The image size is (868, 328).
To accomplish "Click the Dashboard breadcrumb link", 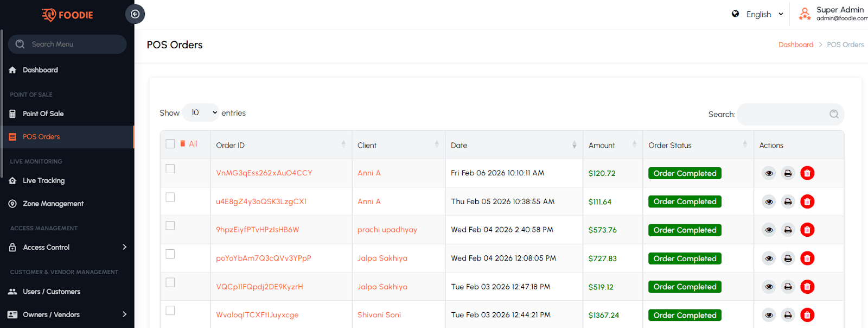I will [795, 45].
